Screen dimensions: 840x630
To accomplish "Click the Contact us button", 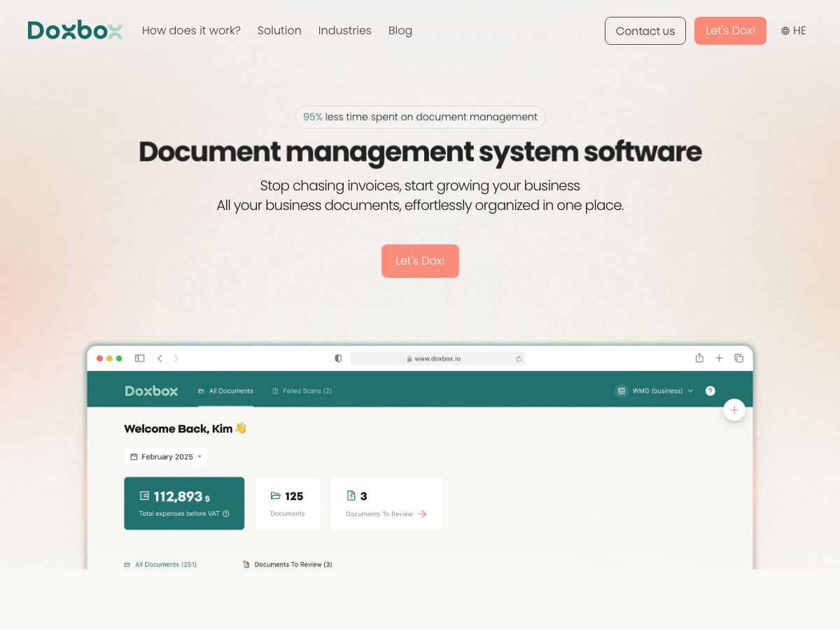I will [x=645, y=31].
